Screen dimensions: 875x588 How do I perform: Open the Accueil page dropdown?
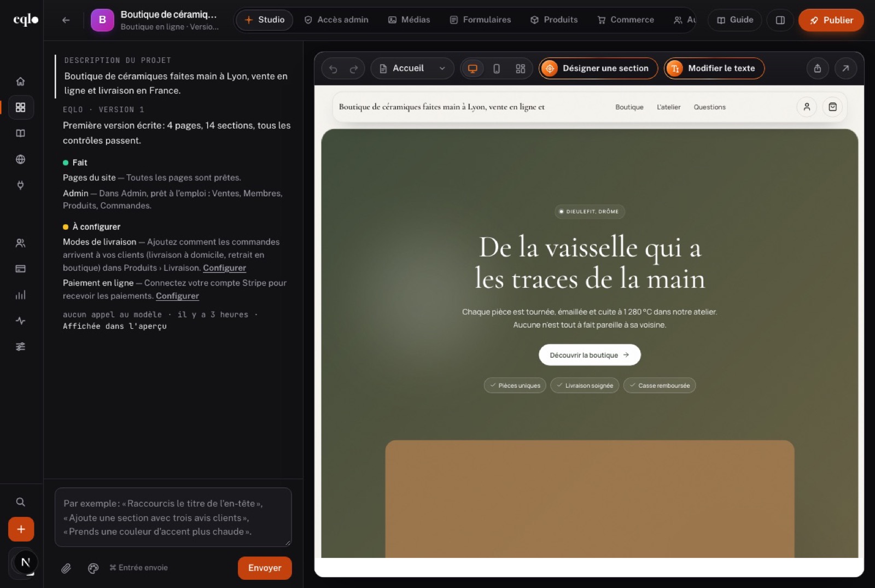pos(412,68)
